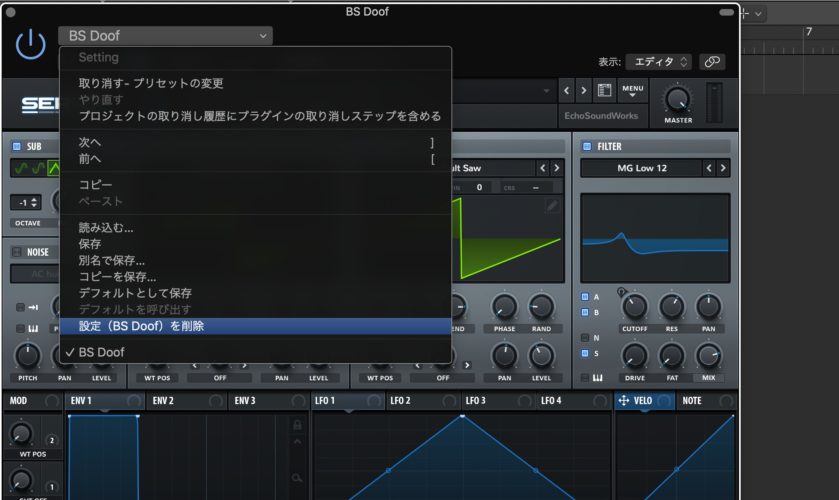Go to previous Serum preset arrow
Viewport: 839px width, 500px height.
pyautogui.click(x=567, y=91)
